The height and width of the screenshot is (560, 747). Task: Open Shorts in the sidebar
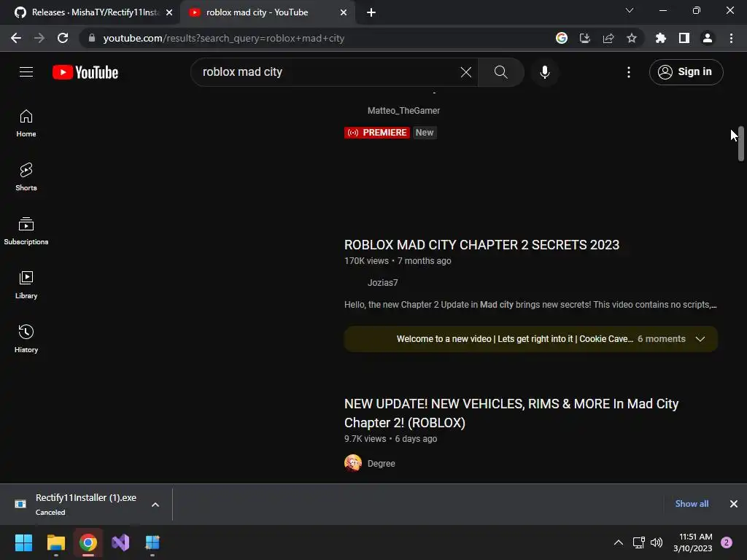[x=26, y=177]
